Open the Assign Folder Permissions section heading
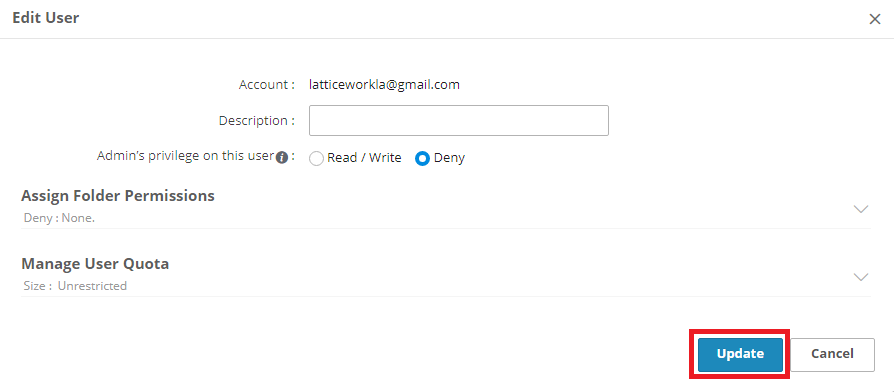Viewport: 894px width, 392px height. [x=118, y=195]
